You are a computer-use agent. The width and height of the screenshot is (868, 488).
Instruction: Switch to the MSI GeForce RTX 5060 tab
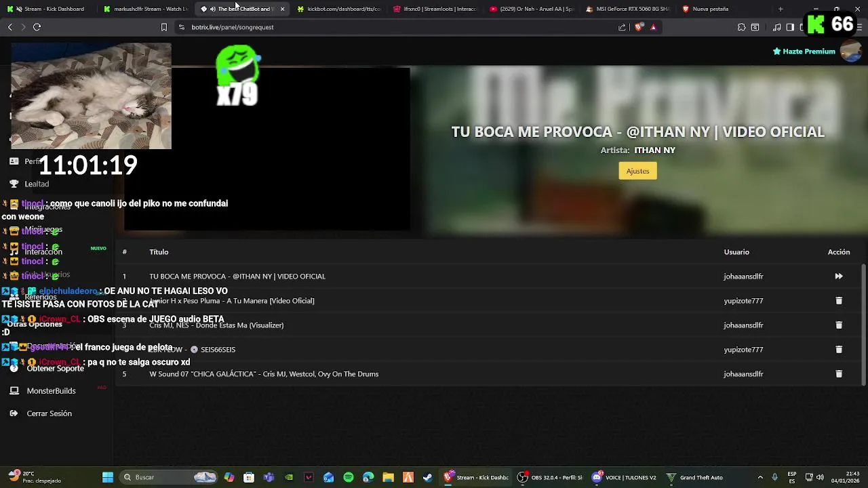point(628,9)
